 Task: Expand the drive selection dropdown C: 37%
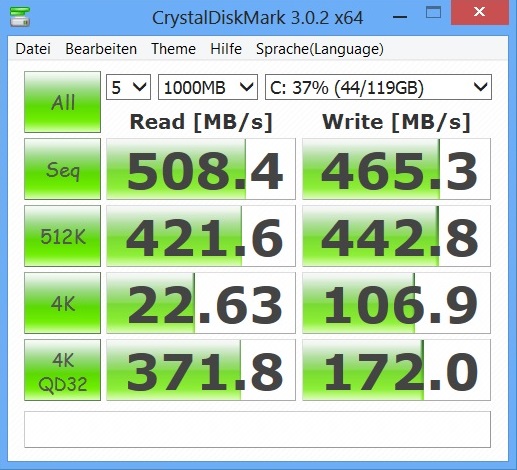[x=378, y=87]
